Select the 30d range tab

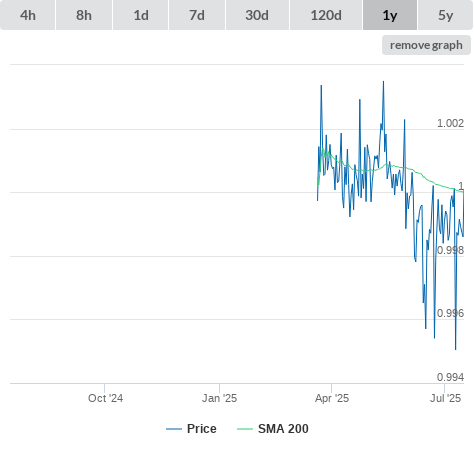(x=257, y=15)
